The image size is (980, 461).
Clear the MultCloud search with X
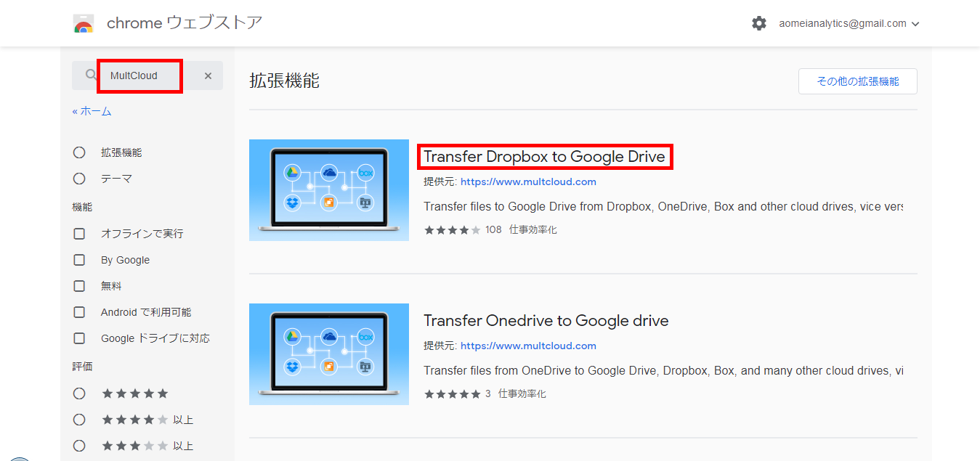[208, 76]
